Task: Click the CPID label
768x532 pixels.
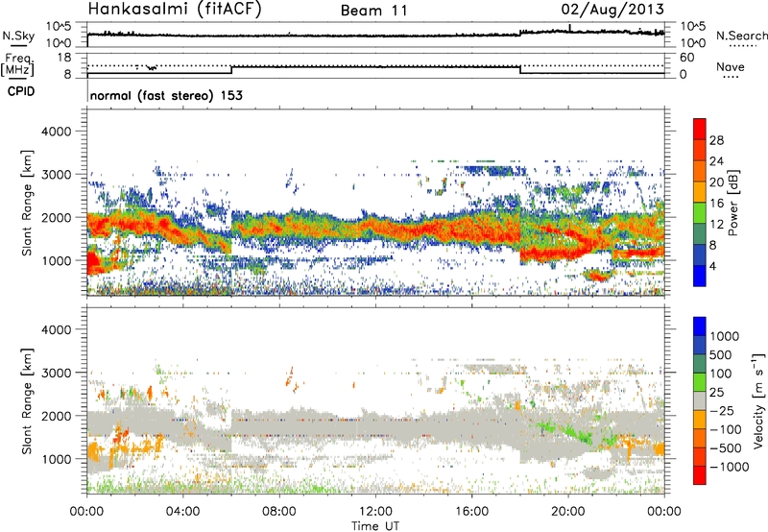Action: click(21, 91)
